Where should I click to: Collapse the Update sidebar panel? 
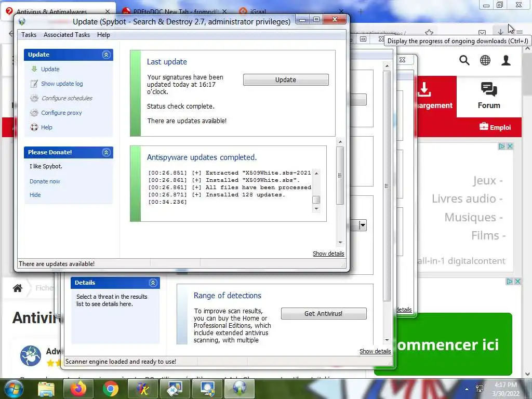point(106,55)
